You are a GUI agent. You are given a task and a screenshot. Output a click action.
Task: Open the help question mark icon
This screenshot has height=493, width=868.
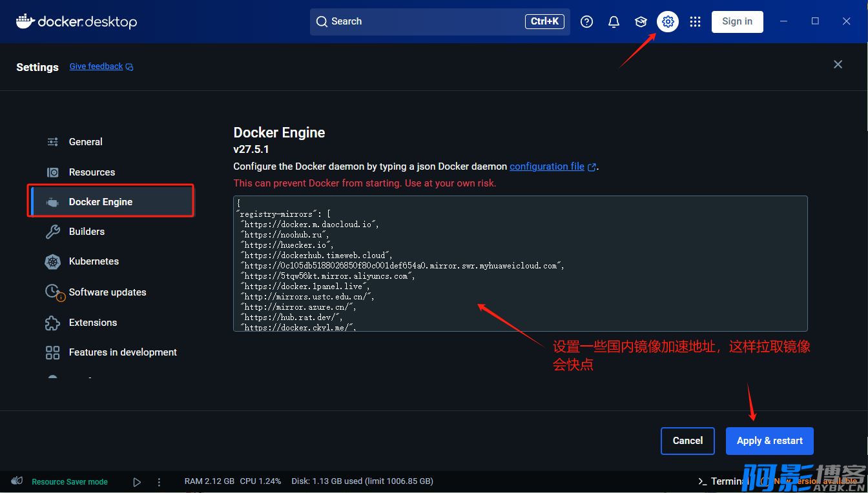pos(586,22)
